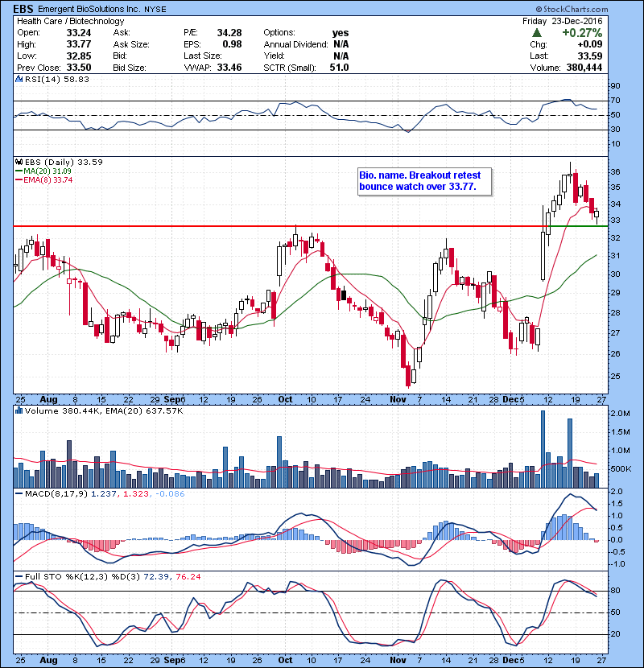Click the StockCharts.com copyright text
The height and width of the screenshot is (668, 644).
coord(572,9)
